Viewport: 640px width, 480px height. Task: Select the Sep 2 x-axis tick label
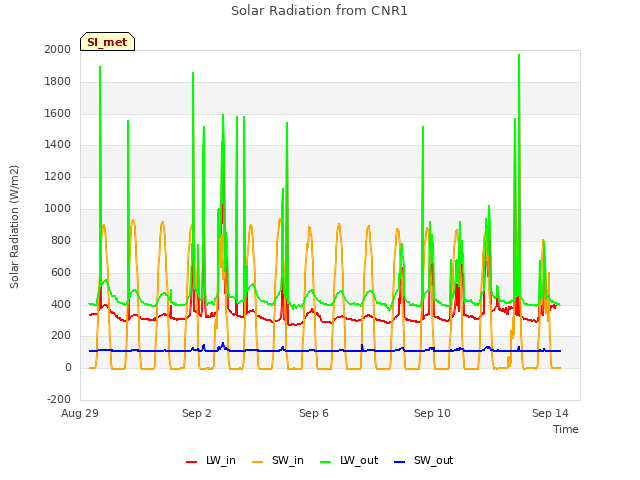point(197,413)
